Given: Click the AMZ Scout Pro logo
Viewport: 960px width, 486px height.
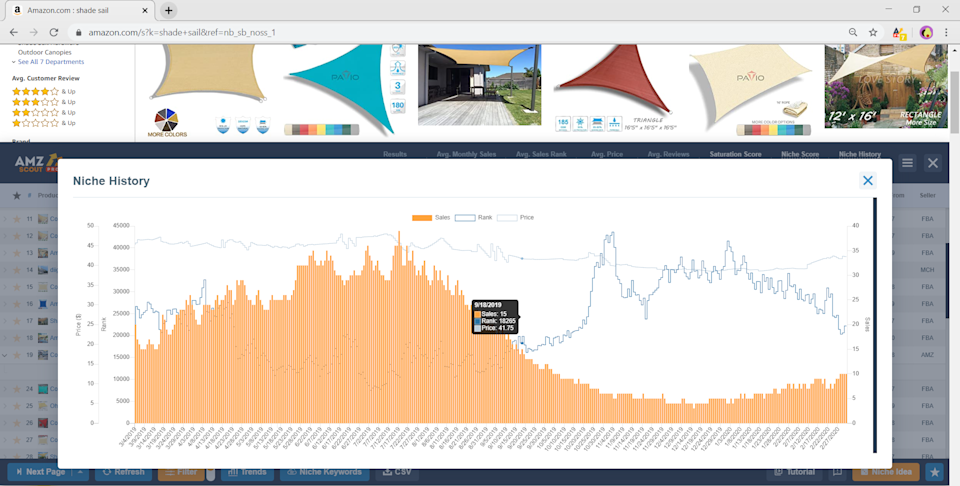Looking at the screenshot, I should pyautogui.click(x=38, y=163).
